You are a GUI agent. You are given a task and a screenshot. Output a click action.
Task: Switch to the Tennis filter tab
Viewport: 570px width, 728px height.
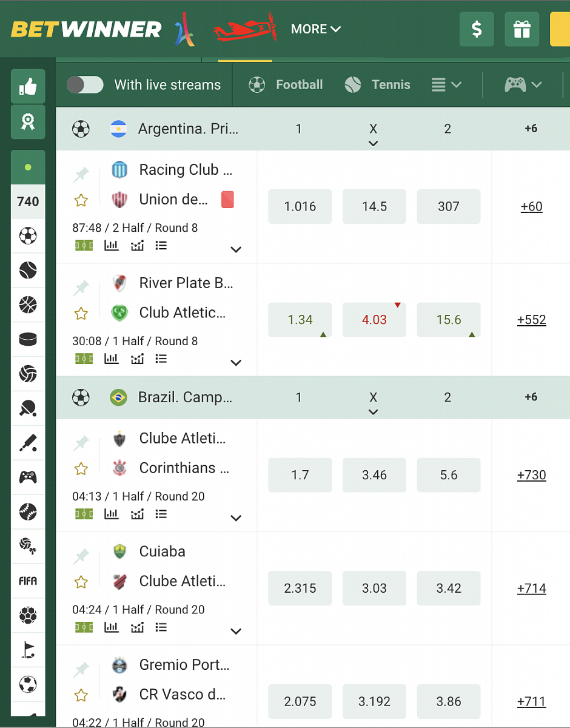coord(377,85)
